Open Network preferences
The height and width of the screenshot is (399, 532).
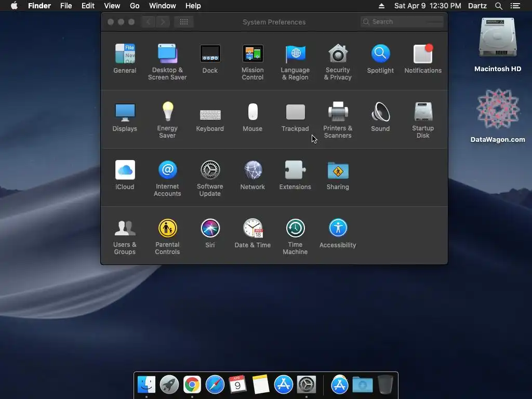(x=252, y=175)
